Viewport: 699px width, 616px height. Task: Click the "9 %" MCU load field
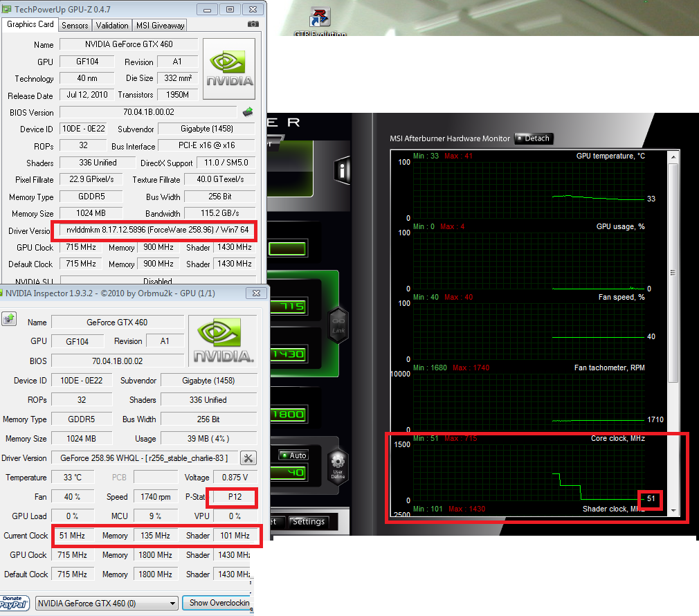pos(156,516)
